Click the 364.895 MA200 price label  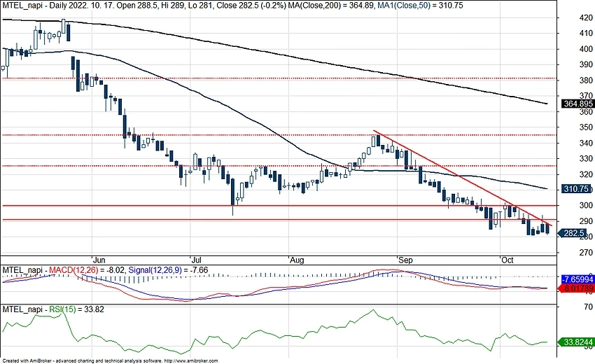[x=577, y=104]
